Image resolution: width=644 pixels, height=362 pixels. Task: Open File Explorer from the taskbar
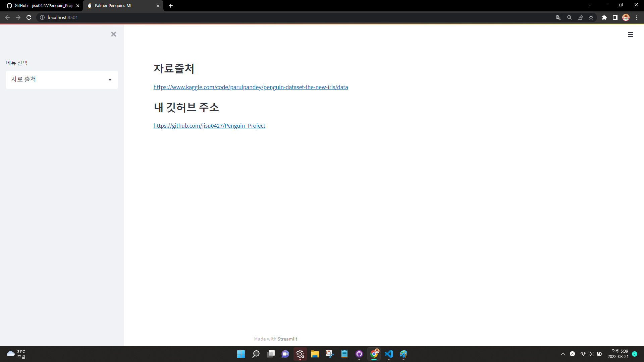315,354
